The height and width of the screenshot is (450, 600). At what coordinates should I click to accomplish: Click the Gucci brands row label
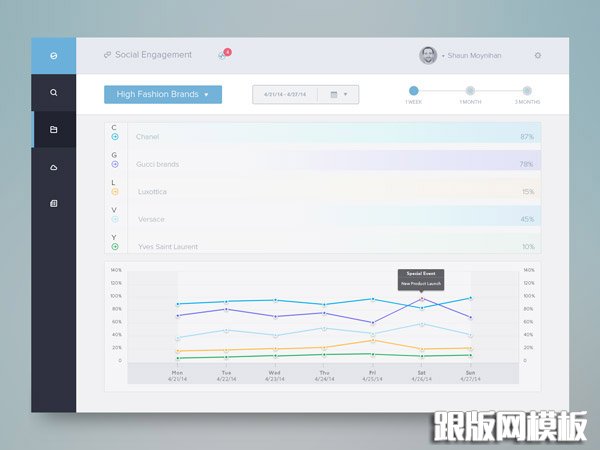(x=158, y=164)
